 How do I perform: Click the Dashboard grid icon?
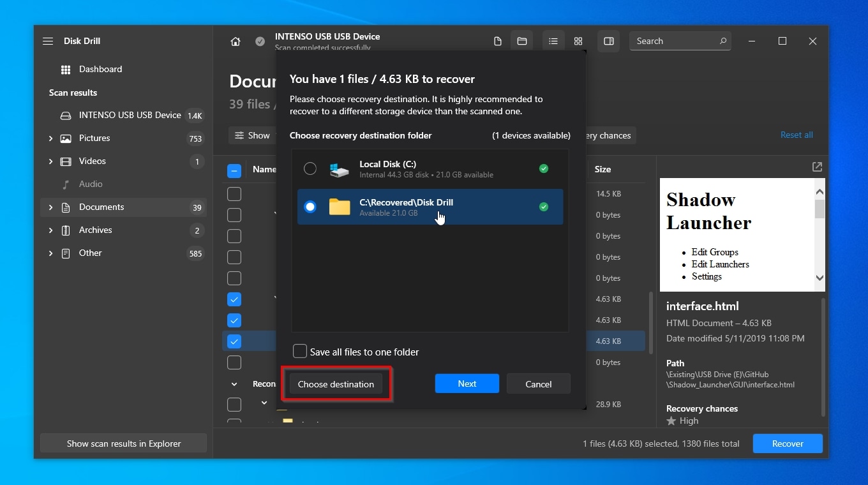(x=66, y=70)
